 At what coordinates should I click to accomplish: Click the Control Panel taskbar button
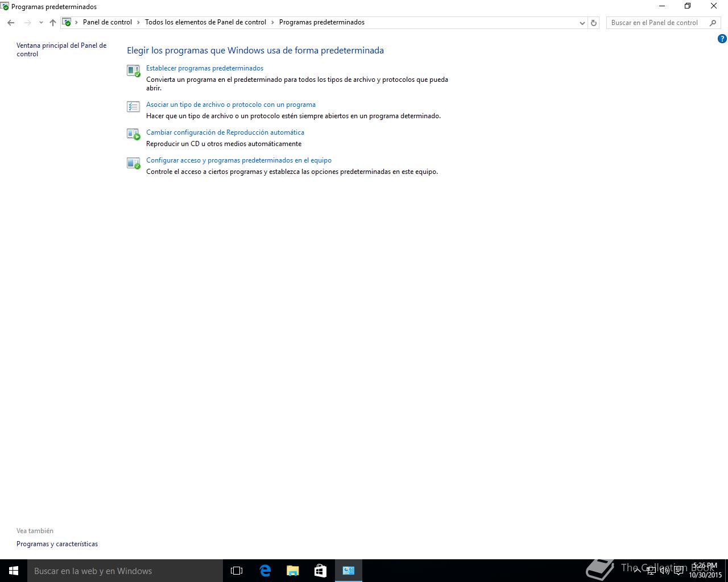(349, 571)
